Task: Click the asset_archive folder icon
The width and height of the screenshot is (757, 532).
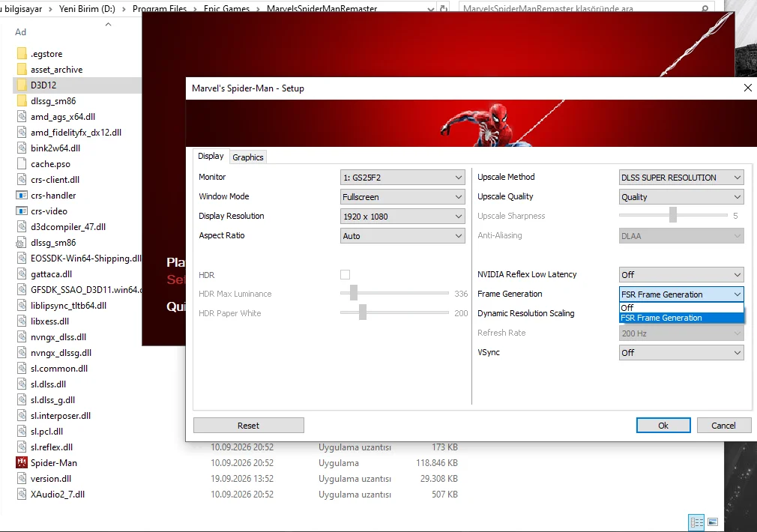Action: pyautogui.click(x=22, y=70)
